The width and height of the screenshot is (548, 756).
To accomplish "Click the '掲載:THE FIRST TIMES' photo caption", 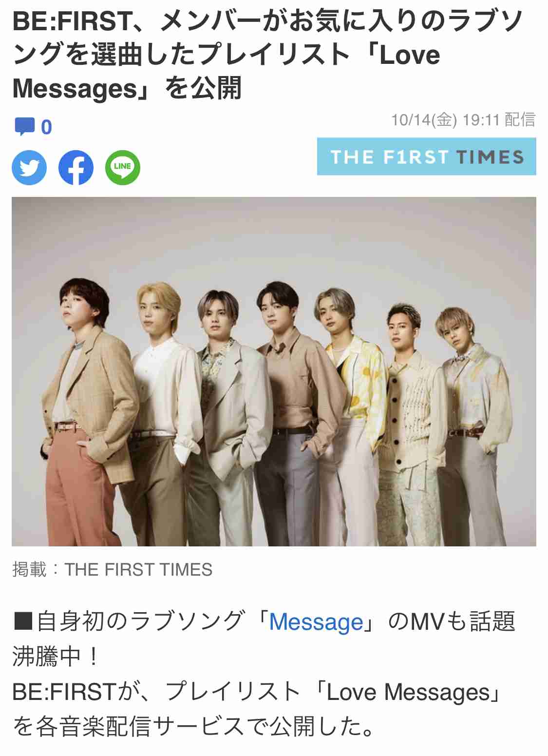I will point(112,569).
